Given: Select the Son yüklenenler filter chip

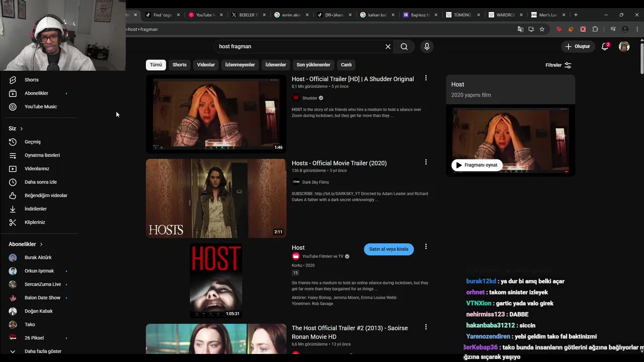Looking at the screenshot, I should click(x=313, y=65).
